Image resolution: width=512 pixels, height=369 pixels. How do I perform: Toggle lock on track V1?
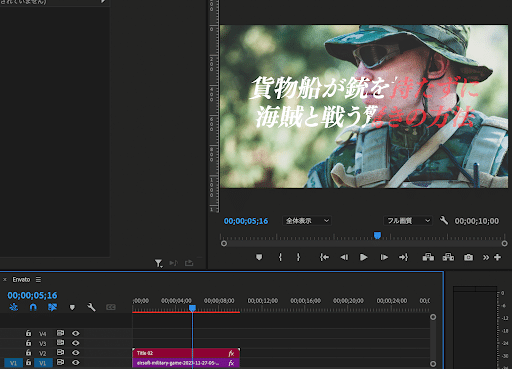click(x=28, y=362)
